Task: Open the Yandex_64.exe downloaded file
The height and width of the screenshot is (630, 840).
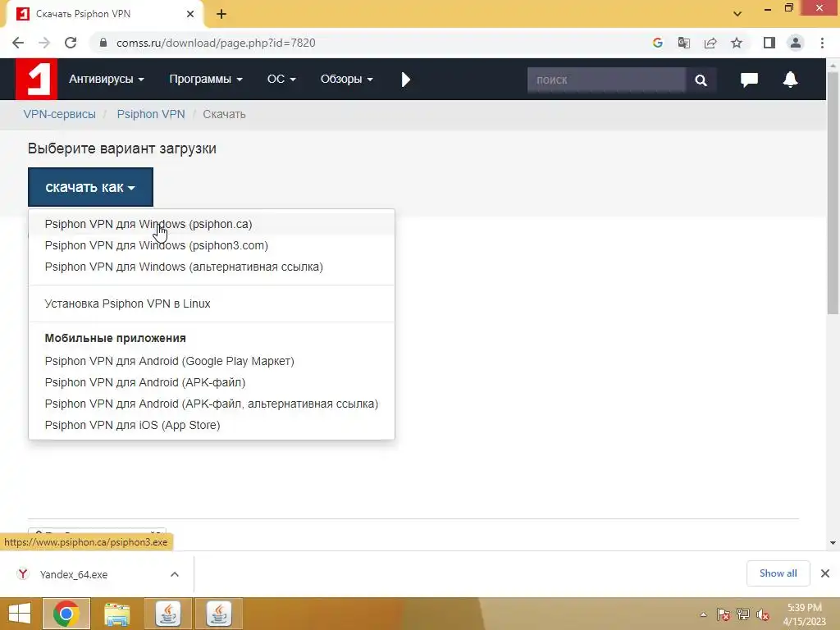Action: [74, 574]
